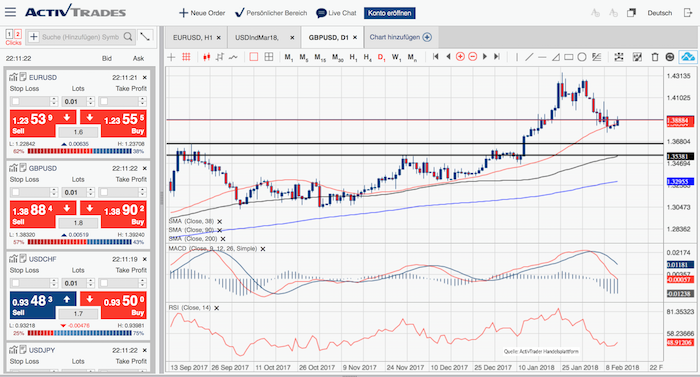Select single chart layout icon

click(254, 57)
